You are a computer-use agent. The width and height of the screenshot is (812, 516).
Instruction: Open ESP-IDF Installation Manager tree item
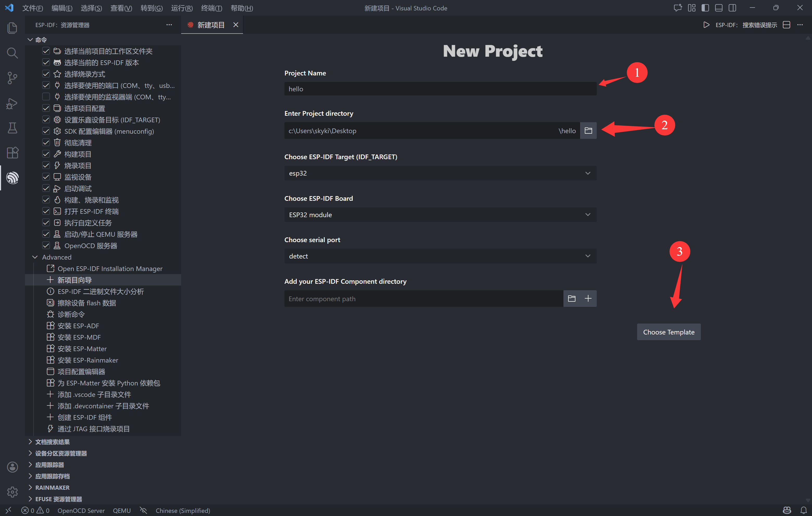point(110,269)
